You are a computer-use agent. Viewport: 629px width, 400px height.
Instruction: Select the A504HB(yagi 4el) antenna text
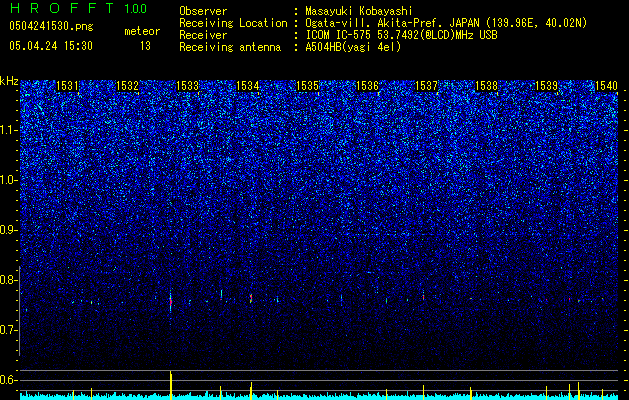point(353,47)
